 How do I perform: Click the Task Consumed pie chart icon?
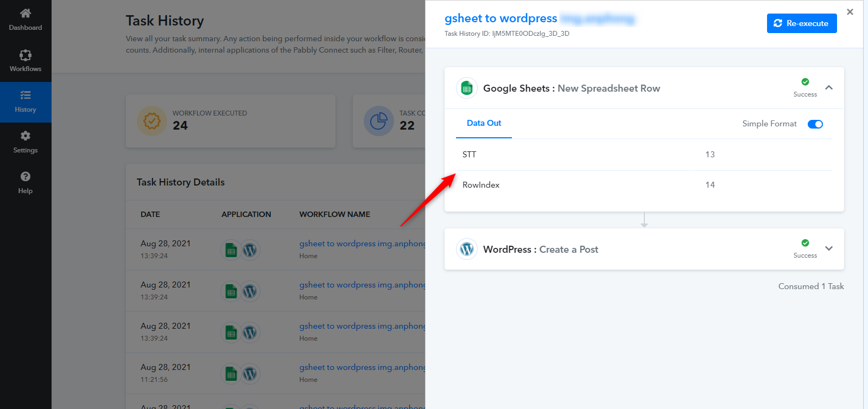(x=378, y=121)
